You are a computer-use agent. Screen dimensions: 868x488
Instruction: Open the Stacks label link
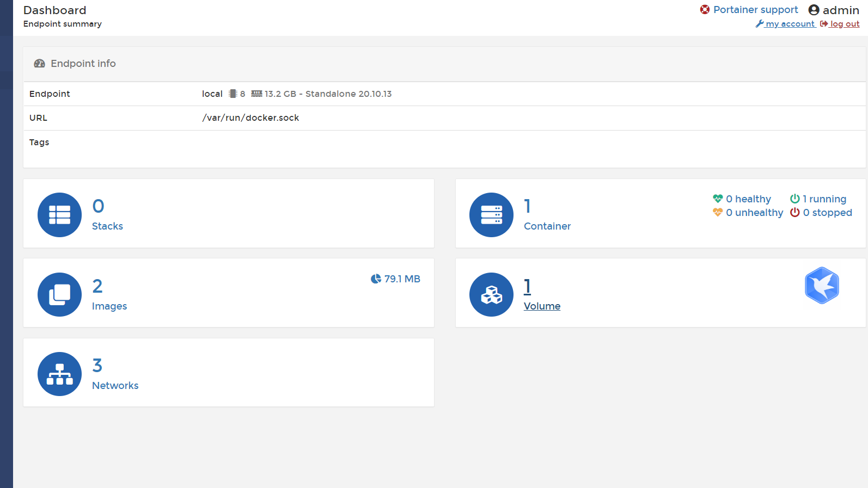(x=107, y=226)
